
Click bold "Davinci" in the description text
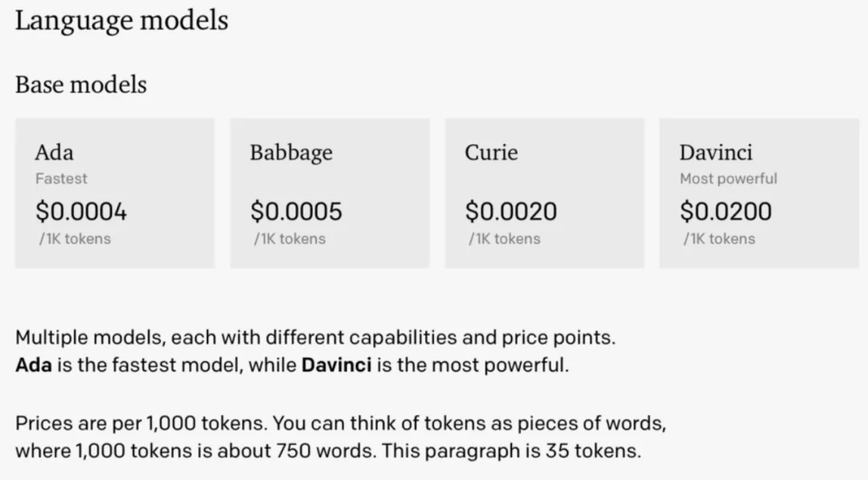click(x=336, y=365)
